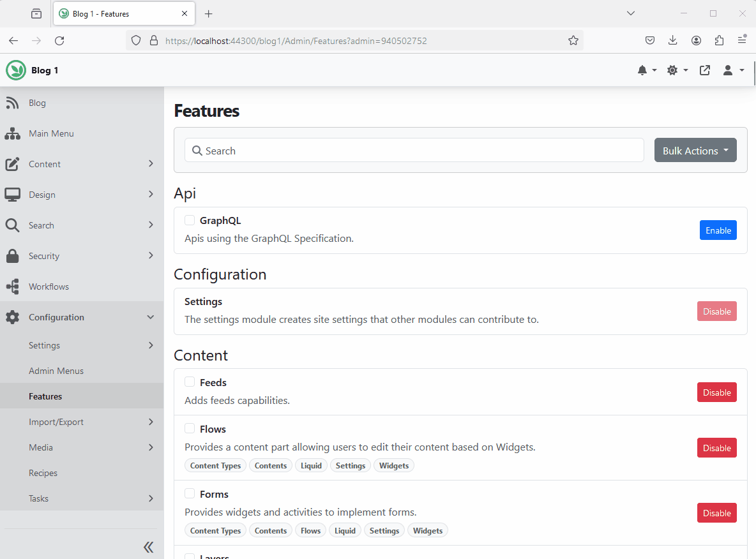
Task: Click the Flows tag under Forms
Action: pos(310,530)
